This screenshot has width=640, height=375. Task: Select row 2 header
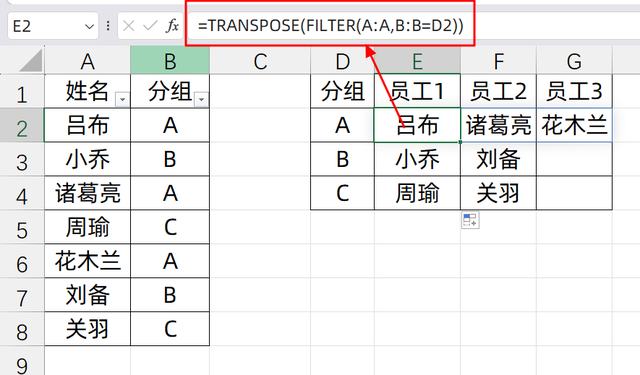tap(22, 125)
